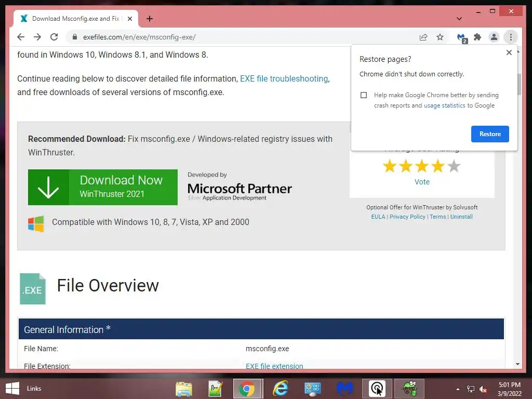
Task: Open the control panel taskbar icon
Action: pyautogui.click(x=312, y=389)
